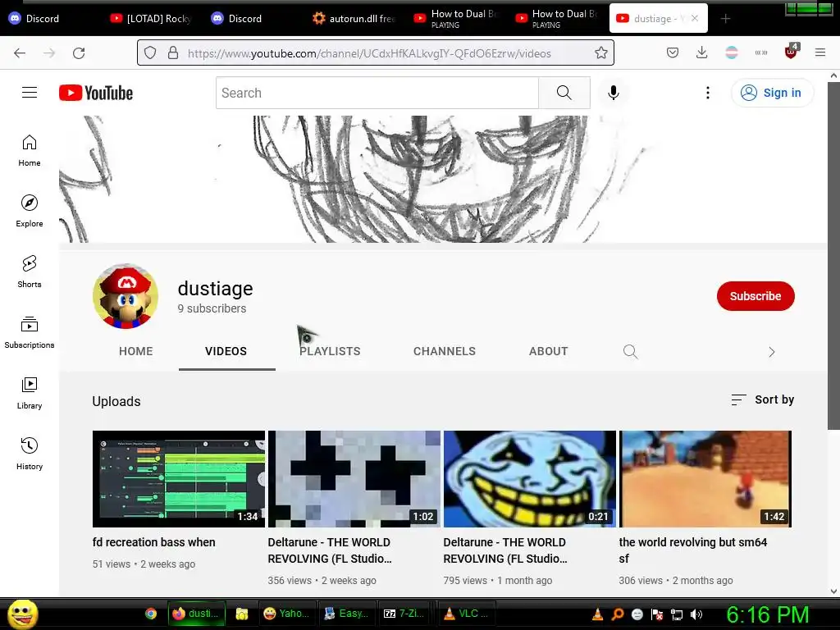Open the Sort by dropdown

763,399
